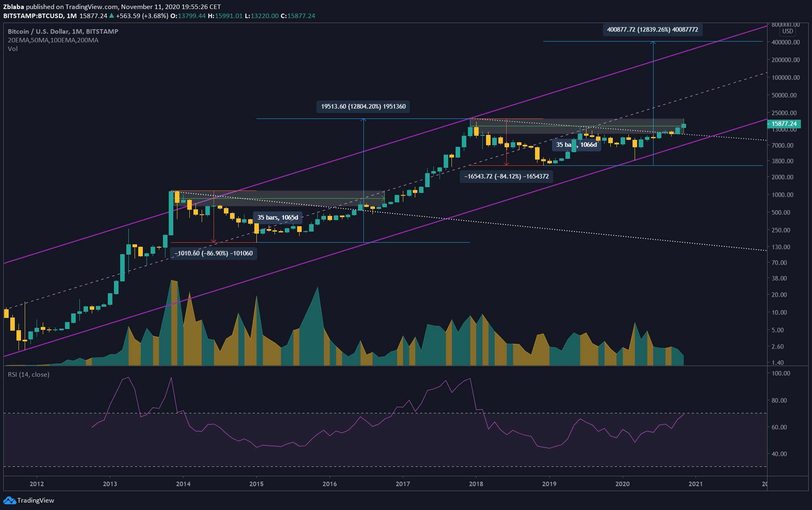Viewport: 812px width, 510px height.
Task: Click the 20.00 price axis label
Action: pyautogui.click(x=779, y=295)
